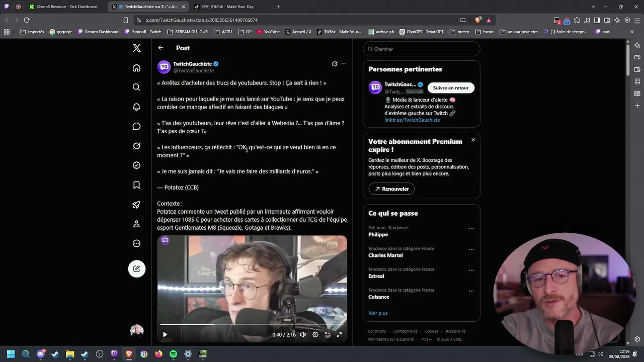Play the embedded video

[165, 334]
